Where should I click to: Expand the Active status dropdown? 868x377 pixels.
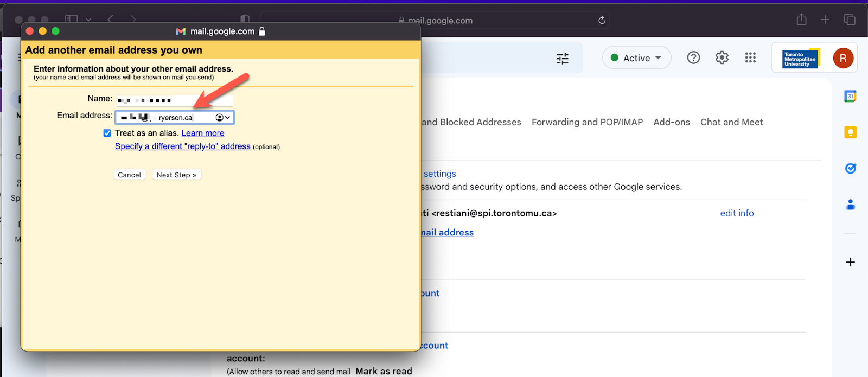[637, 58]
